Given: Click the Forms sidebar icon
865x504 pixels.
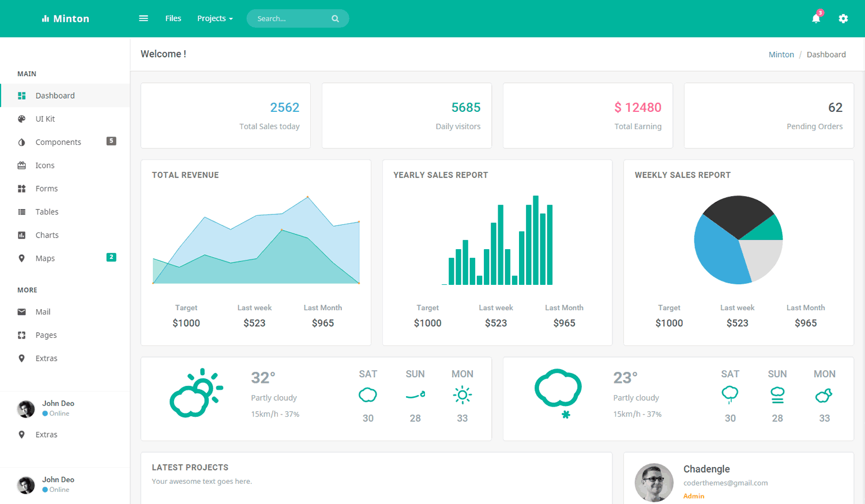Looking at the screenshot, I should 22,189.
